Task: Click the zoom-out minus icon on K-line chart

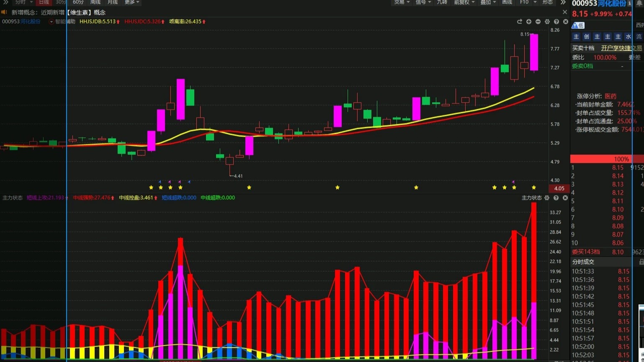Action: pyautogui.click(x=538, y=22)
